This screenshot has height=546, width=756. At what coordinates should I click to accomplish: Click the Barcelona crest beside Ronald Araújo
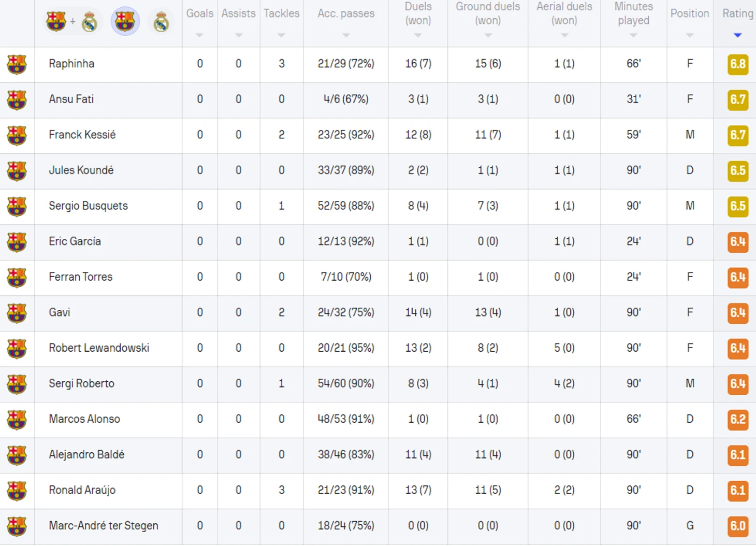17,491
